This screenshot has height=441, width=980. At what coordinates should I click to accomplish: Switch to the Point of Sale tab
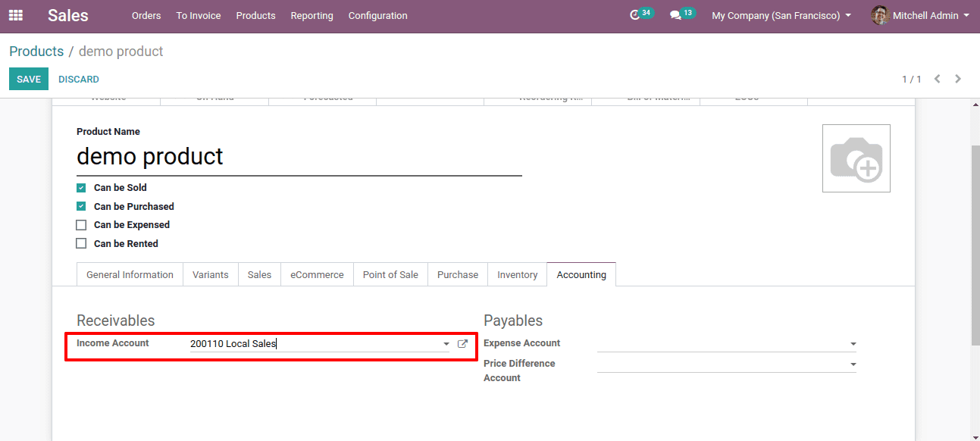(390, 274)
